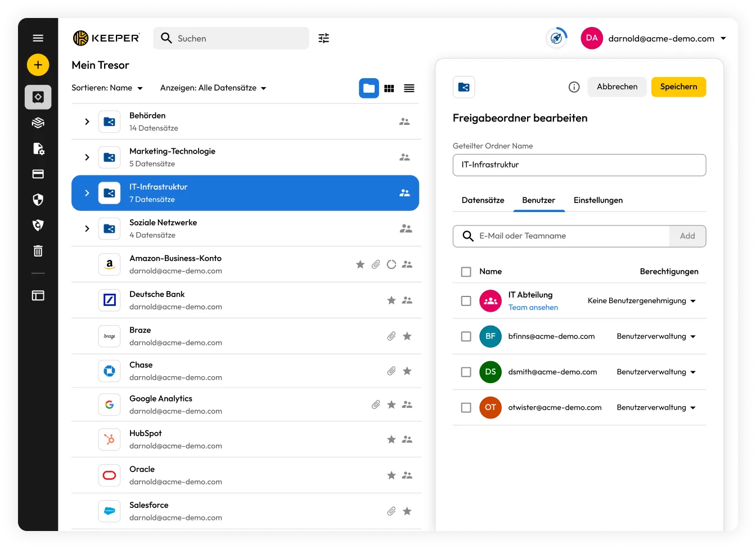
Task: Open bfinns permissions dropdown
Action: tap(656, 336)
